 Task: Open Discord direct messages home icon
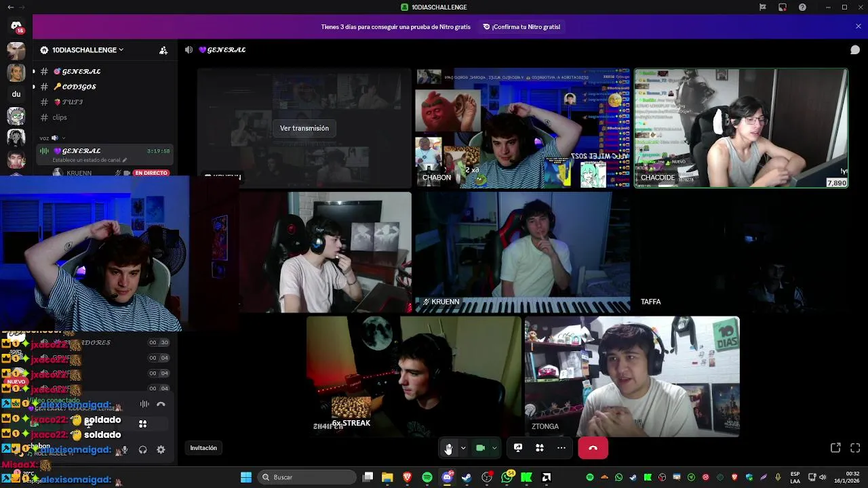tap(16, 26)
